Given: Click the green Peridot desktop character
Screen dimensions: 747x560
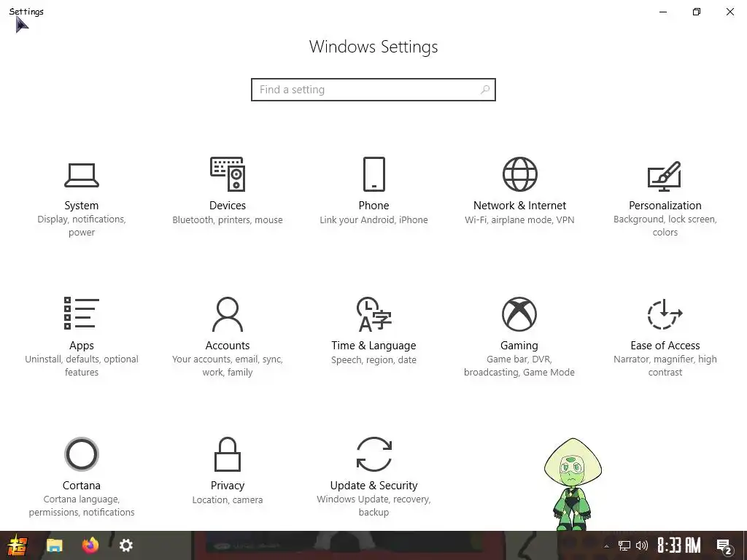Looking at the screenshot, I should pos(573,483).
